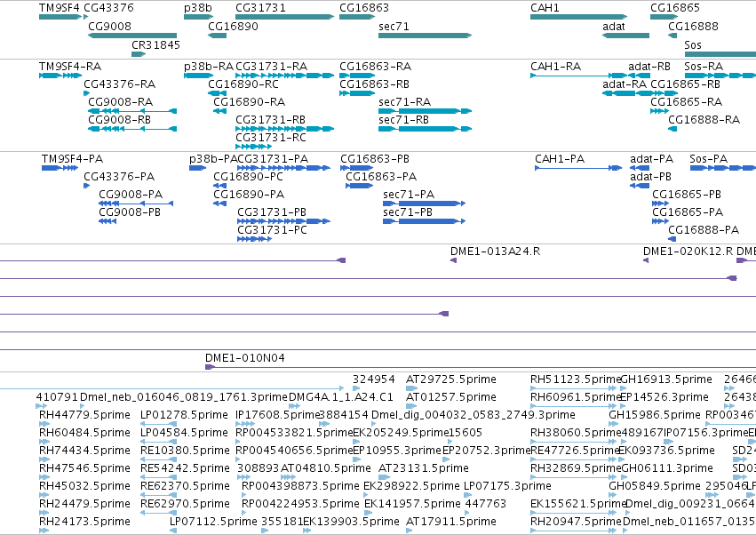This screenshot has width=756, height=535.
Task: Select the 'DME1-020K12.R' BAC end label
Action: (x=688, y=252)
